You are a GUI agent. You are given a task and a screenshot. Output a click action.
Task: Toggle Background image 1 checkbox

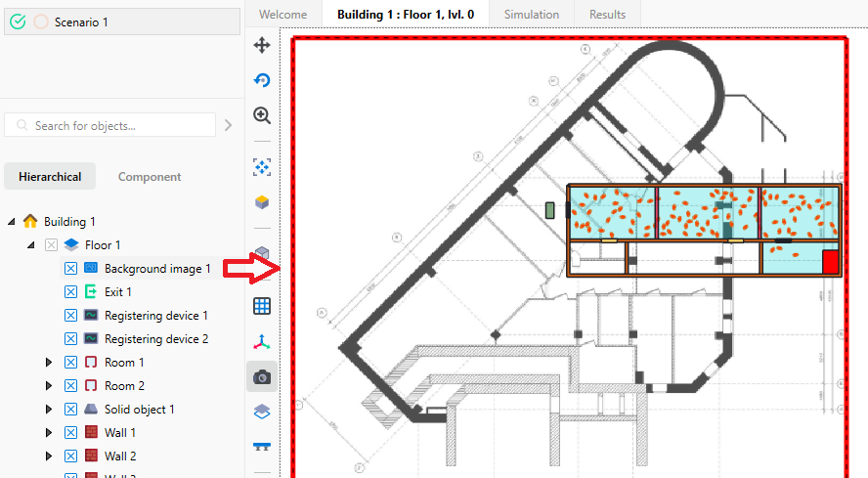[70, 269]
